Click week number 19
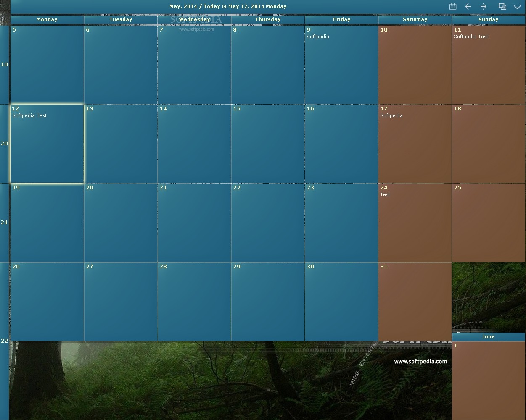The width and height of the screenshot is (526, 420). click(x=4, y=65)
